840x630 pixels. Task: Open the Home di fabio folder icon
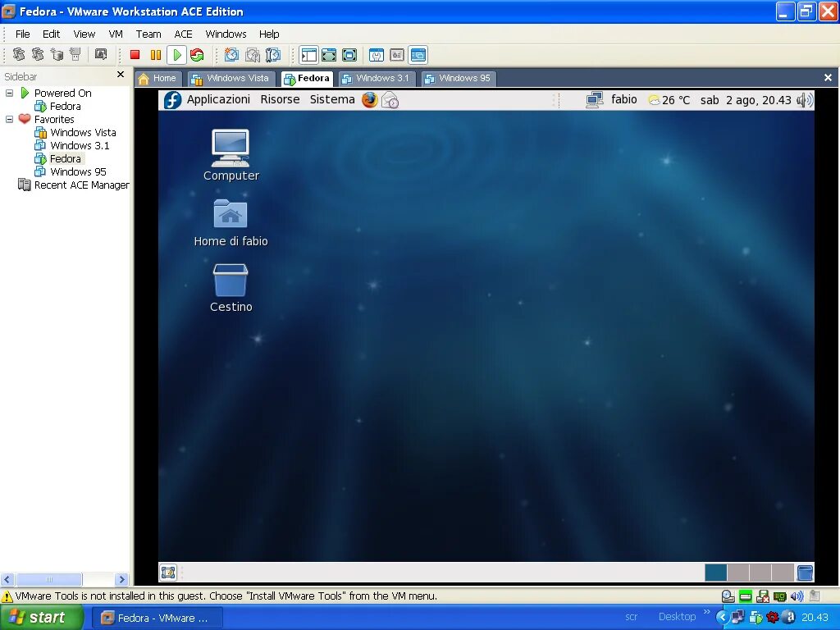[x=231, y=223]
